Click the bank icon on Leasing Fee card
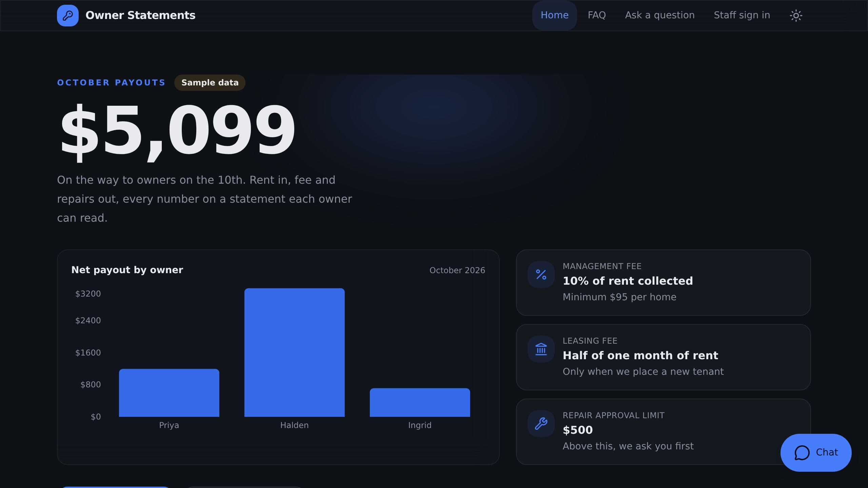This screenshot has height=488, width=868. click(x=541, y=349)
